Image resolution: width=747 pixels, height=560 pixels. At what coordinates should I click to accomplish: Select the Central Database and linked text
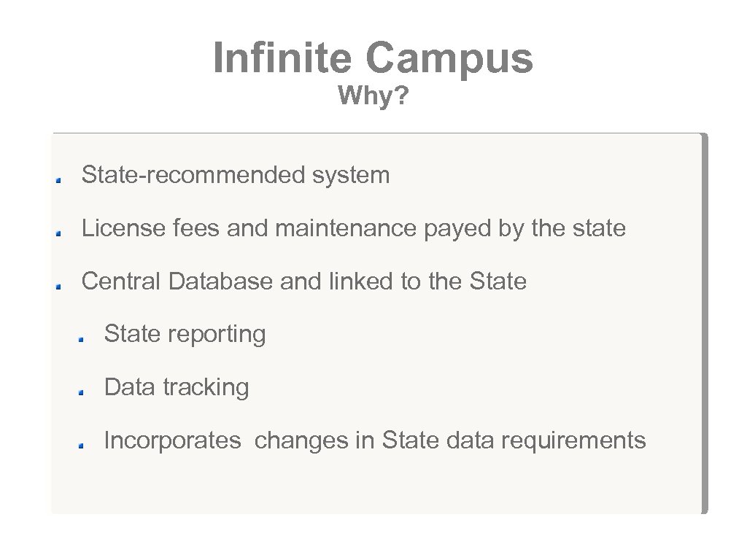303,281
